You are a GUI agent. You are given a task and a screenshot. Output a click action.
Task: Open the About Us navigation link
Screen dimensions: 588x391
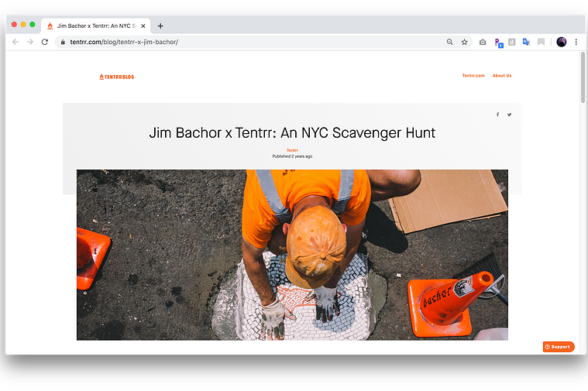point(502,76)
